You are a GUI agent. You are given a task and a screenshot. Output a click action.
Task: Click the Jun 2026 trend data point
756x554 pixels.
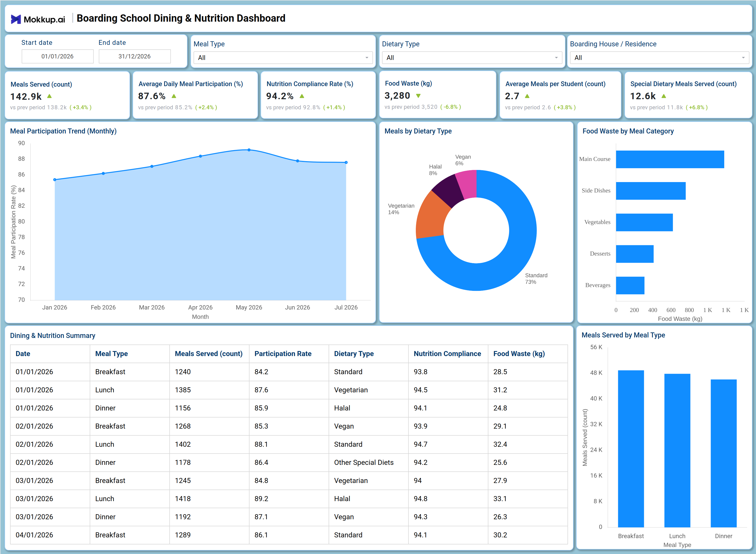[x=298, y=161]
